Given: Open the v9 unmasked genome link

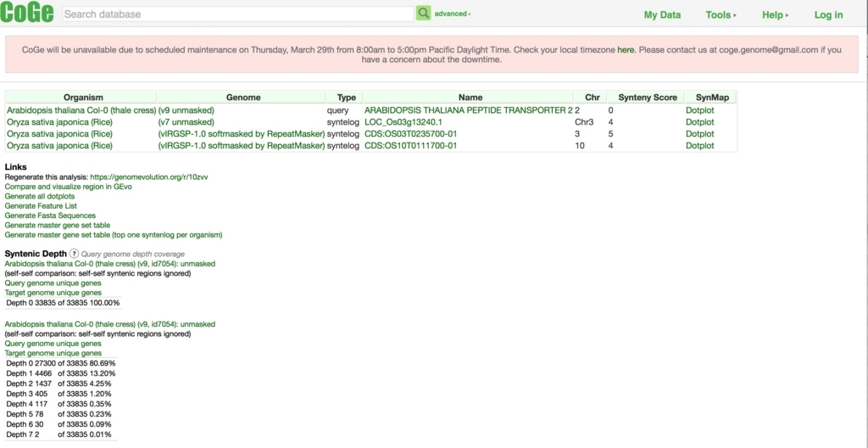Looking at the screenshot, I should (x=186, y=110).
